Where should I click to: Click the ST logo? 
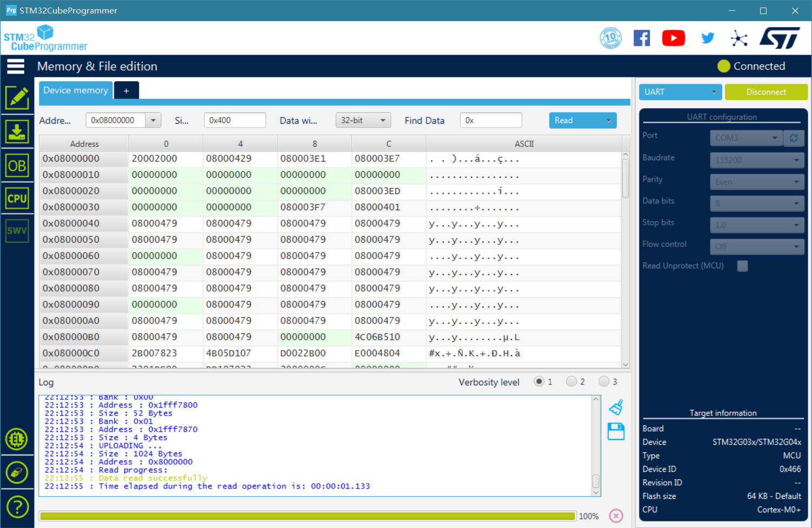pos(780,38)
